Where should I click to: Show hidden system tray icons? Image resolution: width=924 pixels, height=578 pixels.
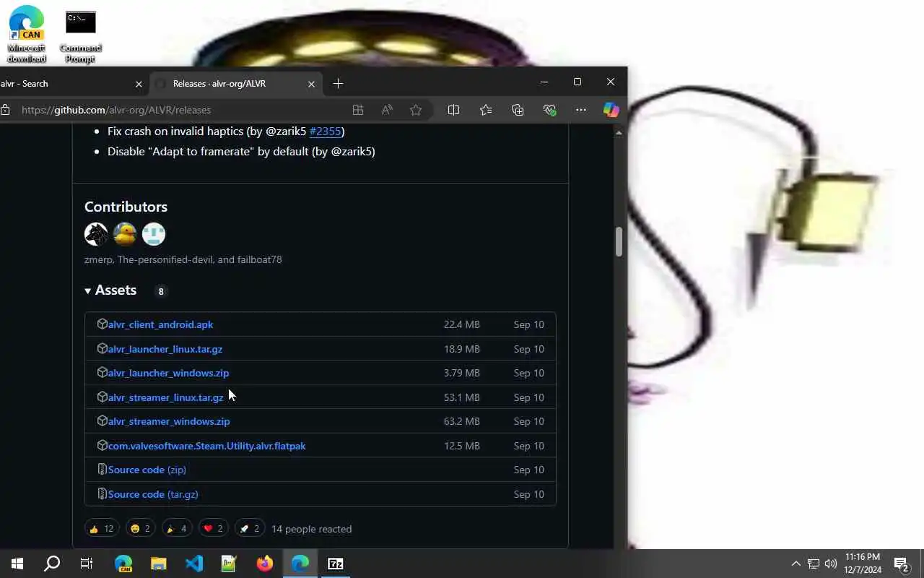(x=796, y=564)
